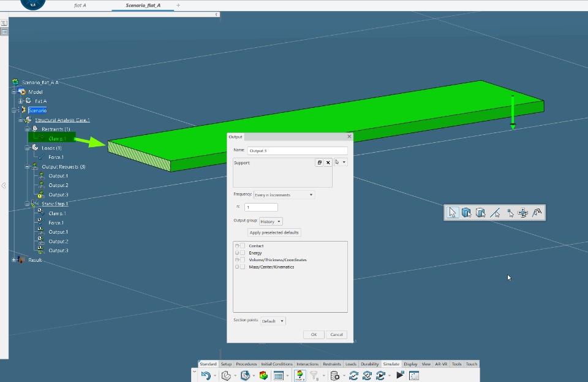Image resolution: width=588 pixels, height=382 pixels.
Task: Select Output.3 under Output Requests
Action: coord(58,195)
